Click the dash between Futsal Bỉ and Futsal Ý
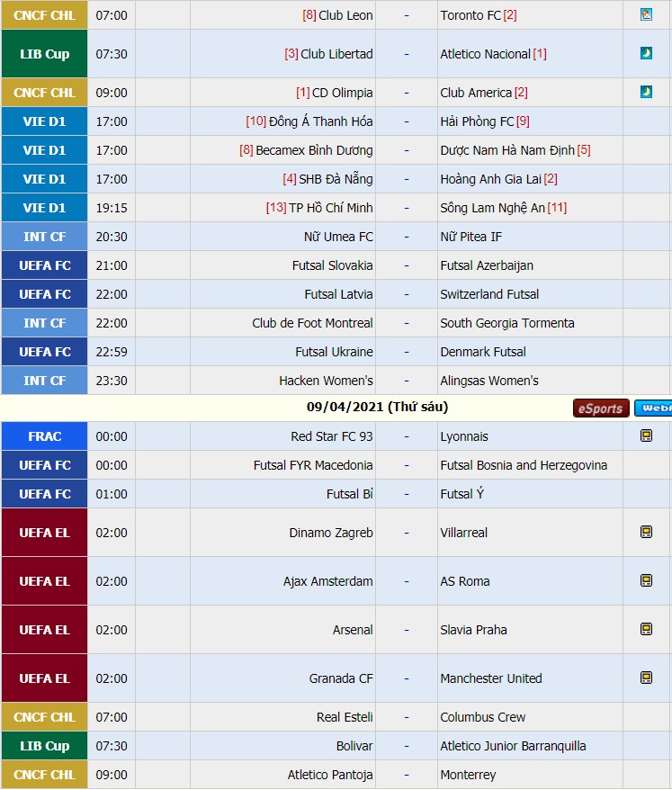This screenshot has width=672, height=790. [x=407, y=494]
